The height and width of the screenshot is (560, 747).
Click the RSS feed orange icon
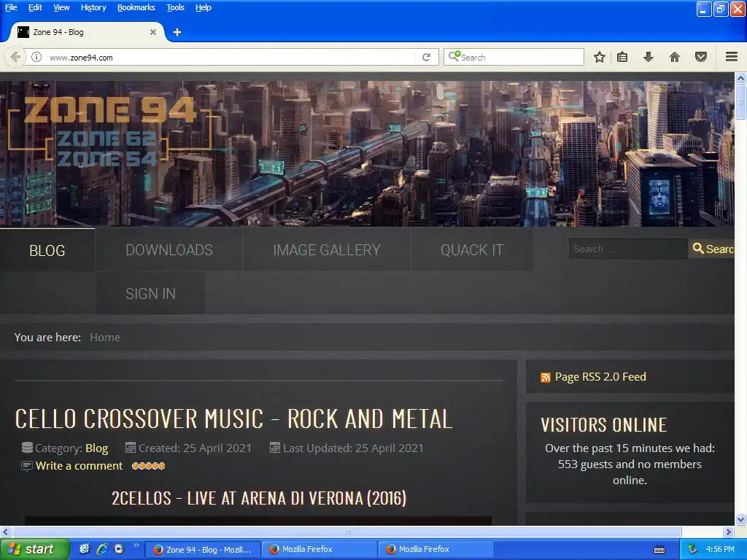click(546, 378)
